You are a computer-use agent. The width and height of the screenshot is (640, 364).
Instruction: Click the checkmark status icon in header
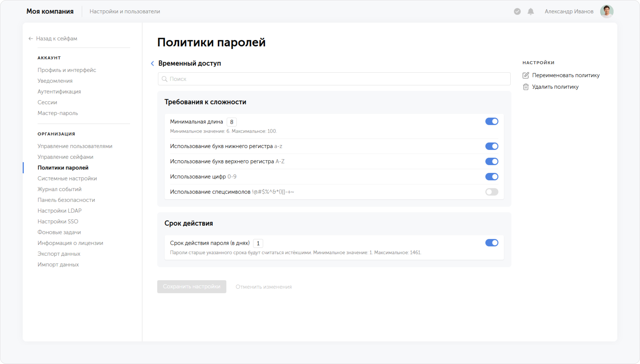[x=517, y=12]
